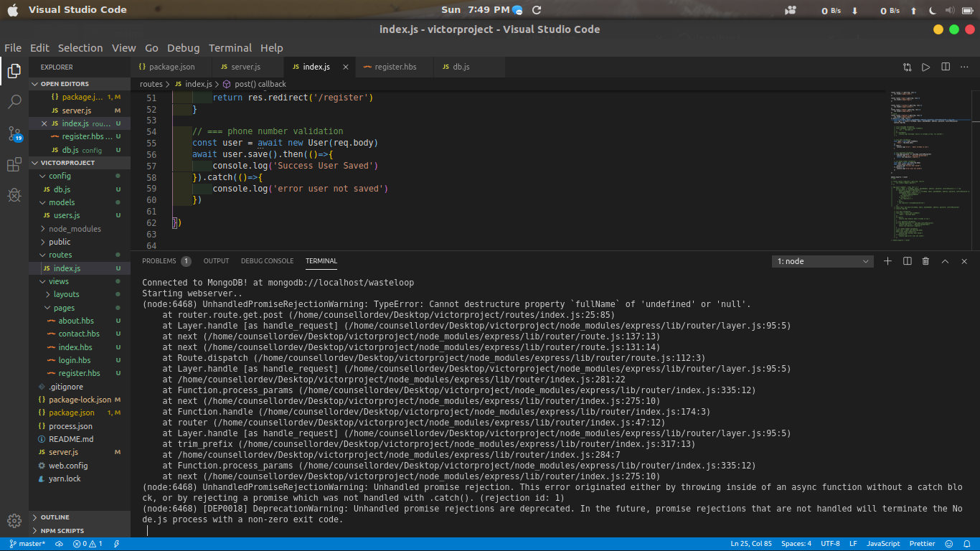980x551 pixels.
Task: Split the terminal panel
Action: [907, 261]
